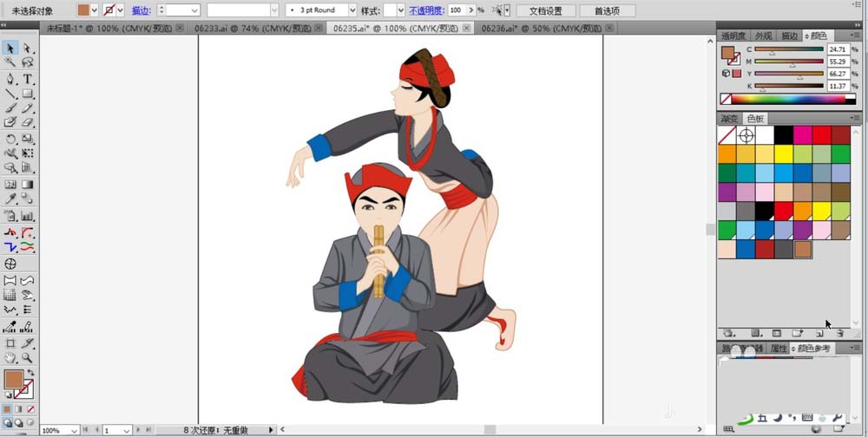
Task: Open the 渐变 (Gradient) panel tab
Action: click(729, 119)
